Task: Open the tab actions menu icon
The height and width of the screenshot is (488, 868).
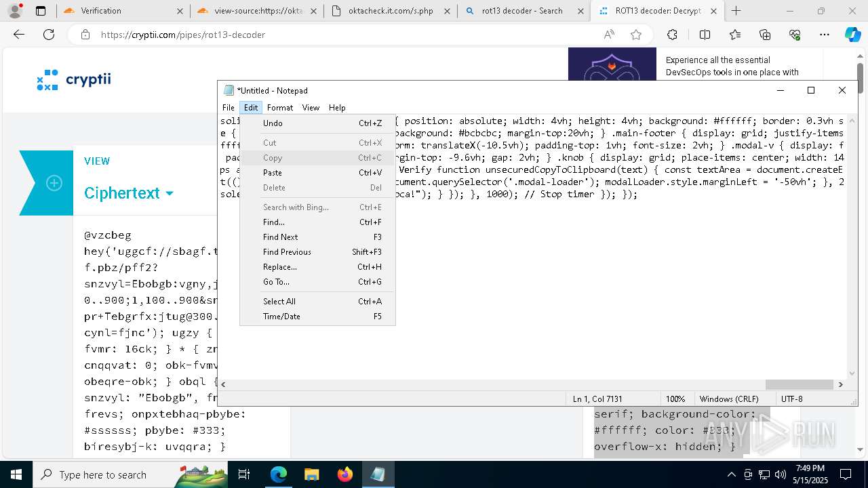Action: pos(41,11)
